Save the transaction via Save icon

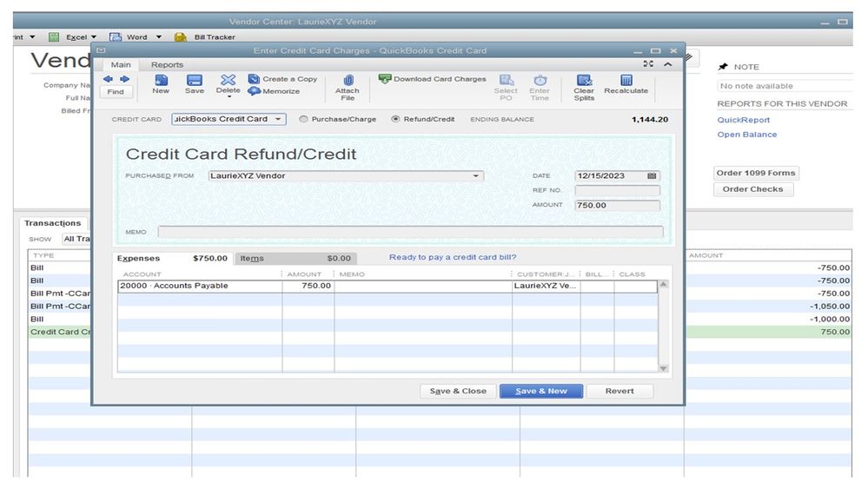coord(195,84)
